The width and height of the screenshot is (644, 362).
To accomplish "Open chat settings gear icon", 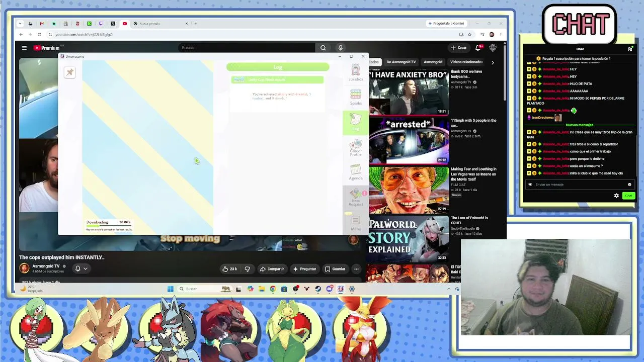I will [x=616, y=196].
